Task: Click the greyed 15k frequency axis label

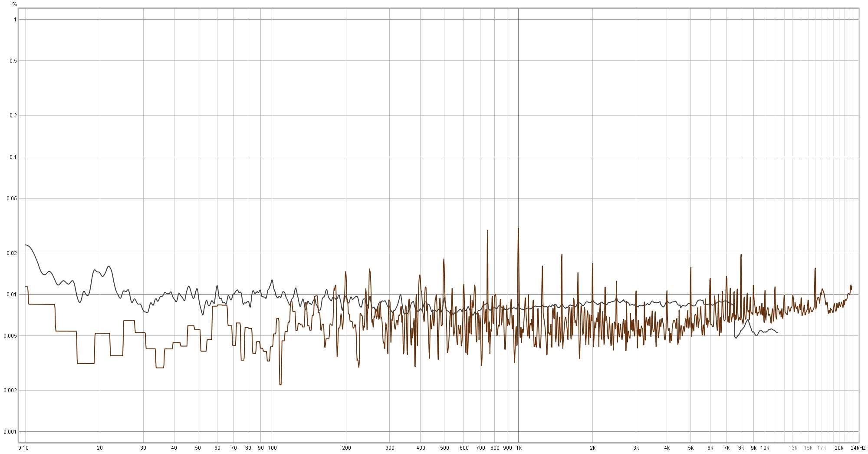Action: point(808,448)
